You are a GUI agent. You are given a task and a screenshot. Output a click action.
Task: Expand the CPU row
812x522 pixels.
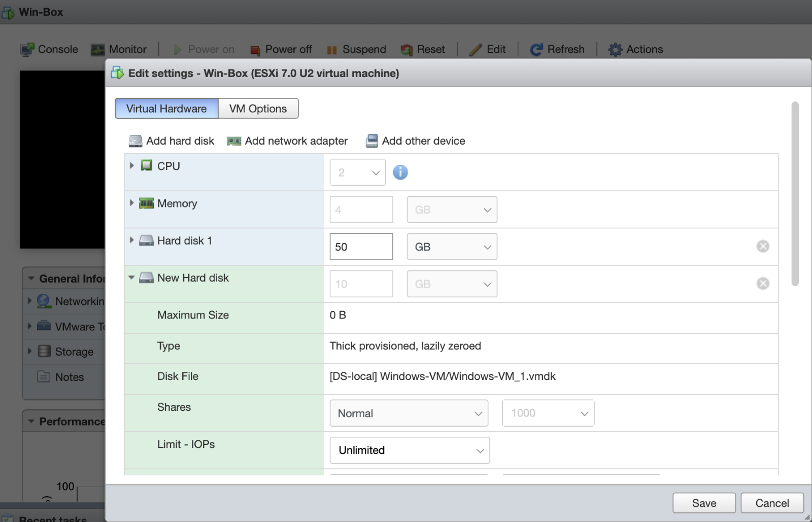point(131,165)
